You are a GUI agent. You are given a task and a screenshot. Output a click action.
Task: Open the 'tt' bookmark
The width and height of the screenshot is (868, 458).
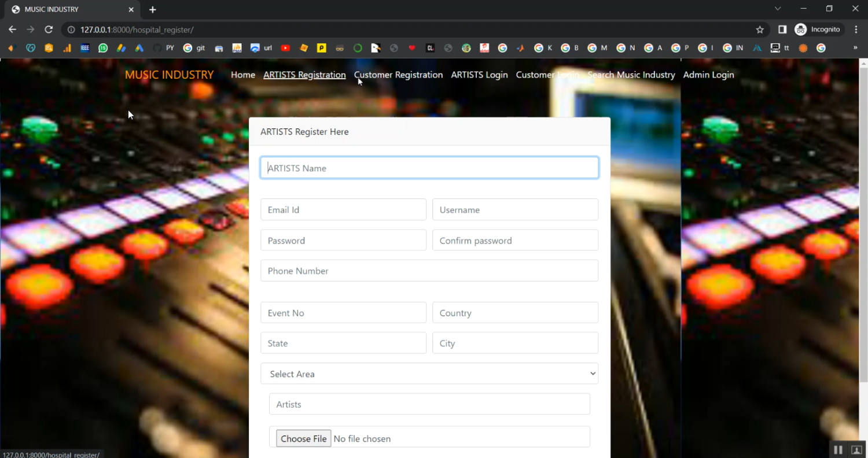pyautogui.click(x=780, y=48)
